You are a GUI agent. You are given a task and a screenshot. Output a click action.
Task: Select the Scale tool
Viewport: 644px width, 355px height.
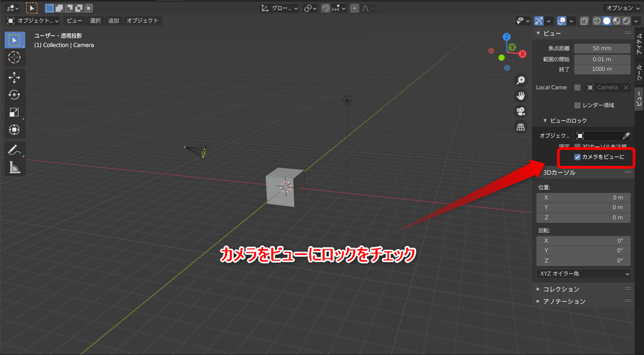coord(15,112)
